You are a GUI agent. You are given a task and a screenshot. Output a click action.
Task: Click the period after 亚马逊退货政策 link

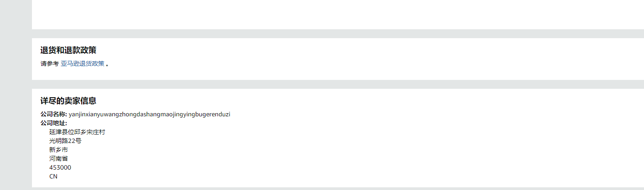(x=107, y=64)
